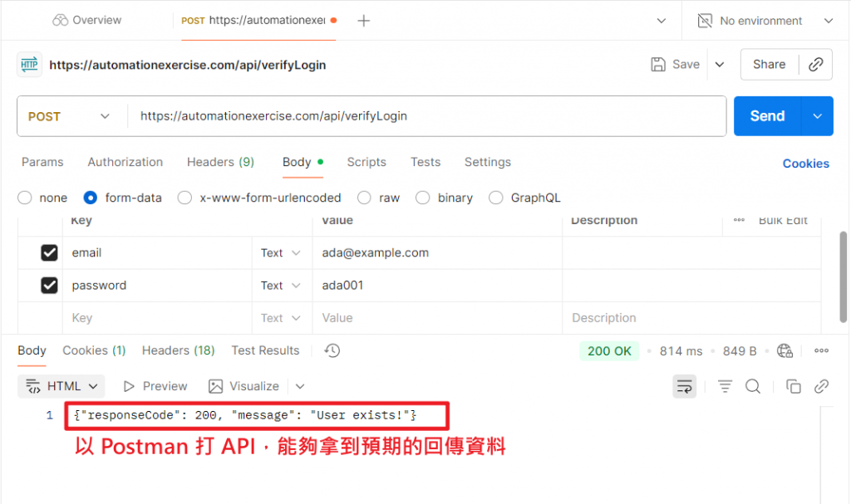Preview the response
This screenshot has width=851, height=504.
155,386
